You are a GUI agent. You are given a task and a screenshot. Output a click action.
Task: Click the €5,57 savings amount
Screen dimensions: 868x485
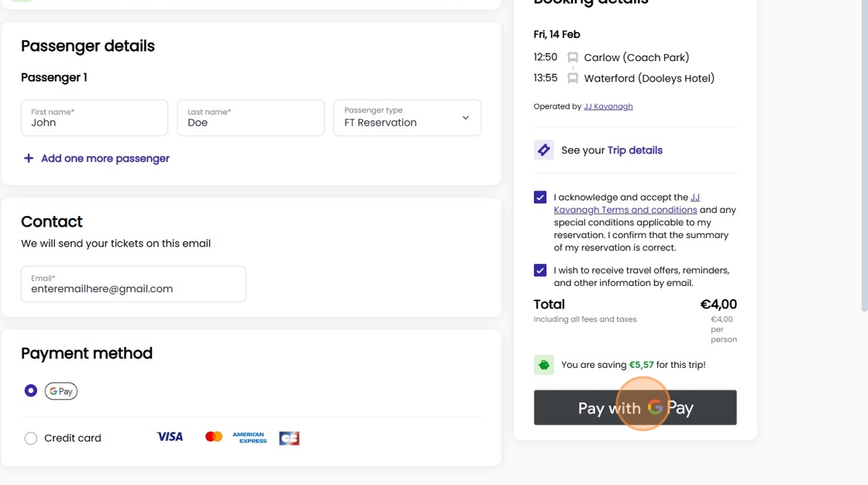point(641,365)
